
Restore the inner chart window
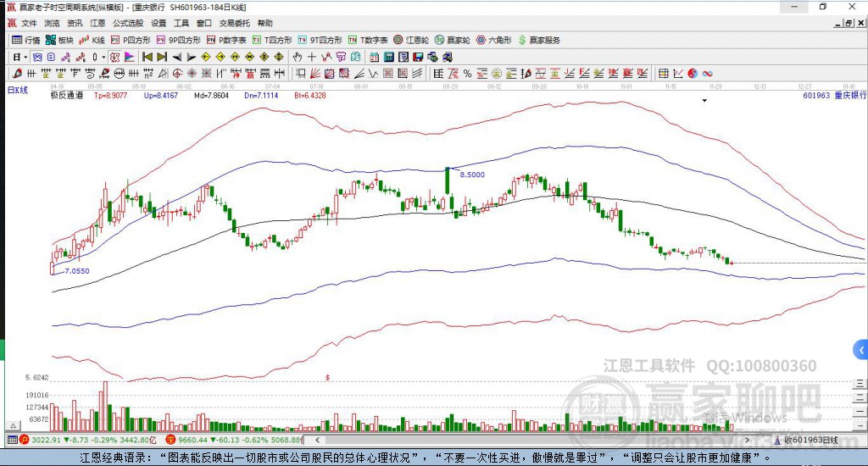pyautogui.click(x=849, y=23)
